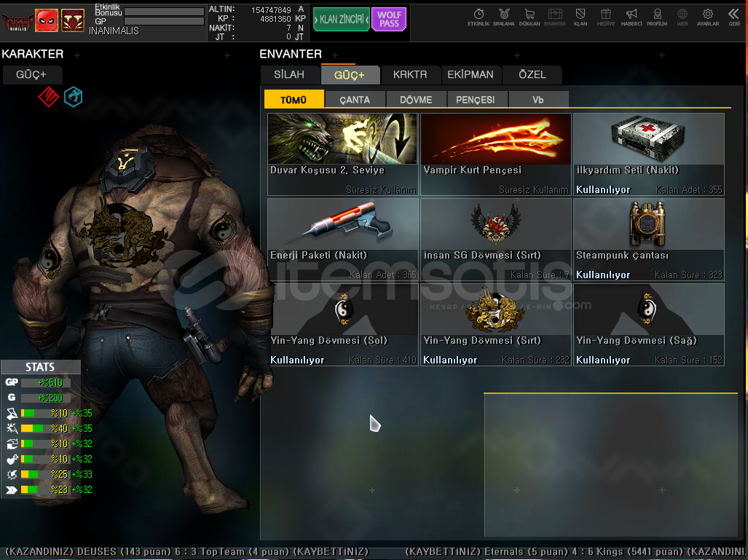Click the KP value 4881360

pos(275,19)
